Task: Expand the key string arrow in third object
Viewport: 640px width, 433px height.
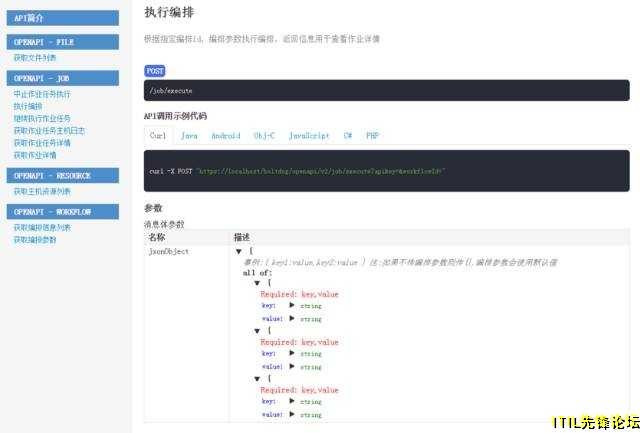Action: pos(292,401)
